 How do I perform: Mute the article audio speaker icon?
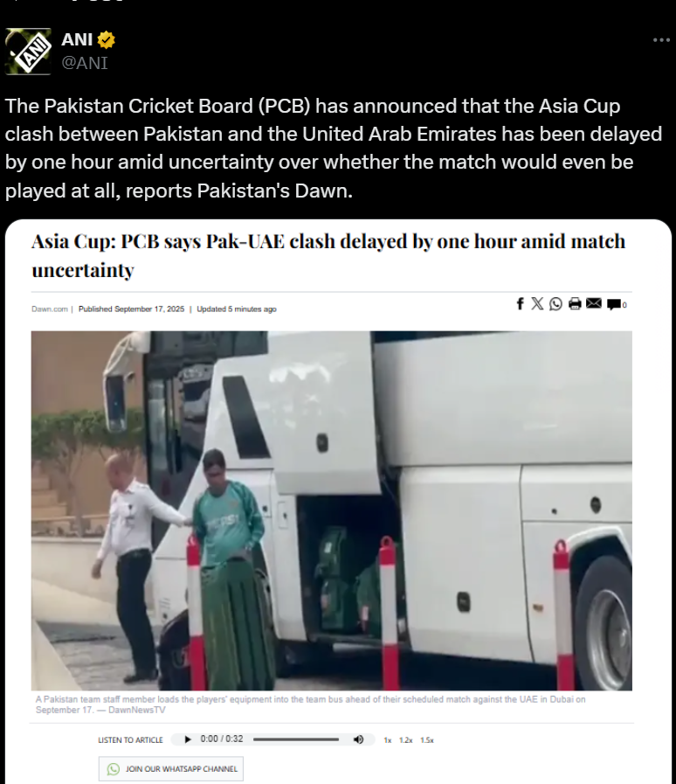pyautogui.click(x=358, y=739)
